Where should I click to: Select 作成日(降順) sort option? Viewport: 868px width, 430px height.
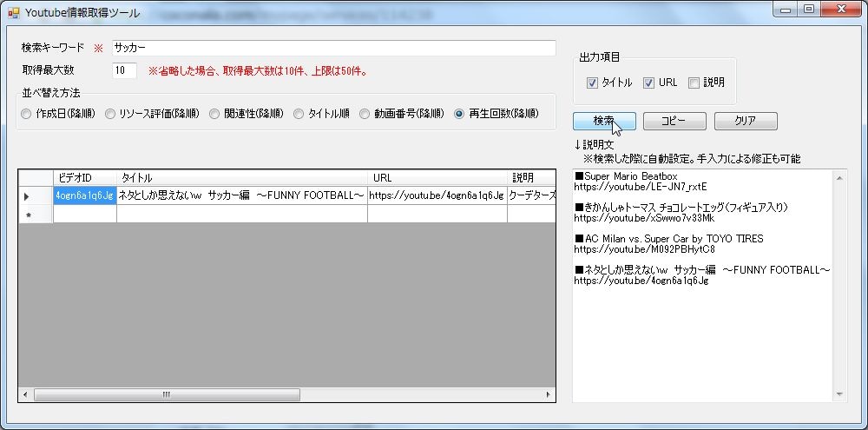coord(58,114)
